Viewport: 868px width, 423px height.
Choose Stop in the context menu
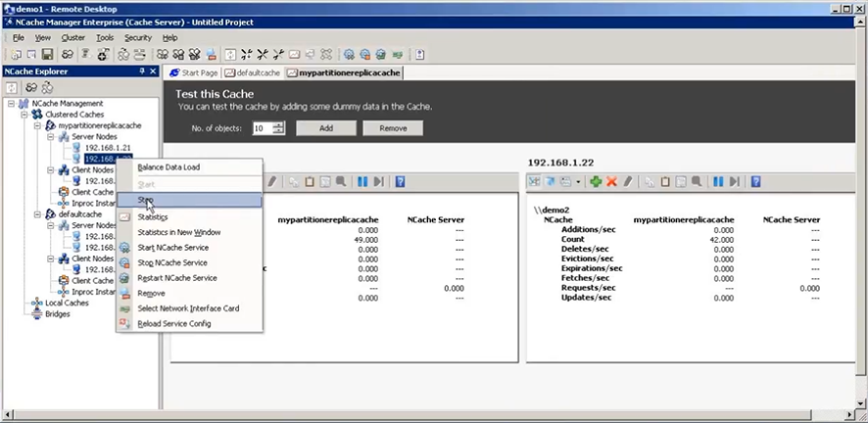(x=189, y=200)
